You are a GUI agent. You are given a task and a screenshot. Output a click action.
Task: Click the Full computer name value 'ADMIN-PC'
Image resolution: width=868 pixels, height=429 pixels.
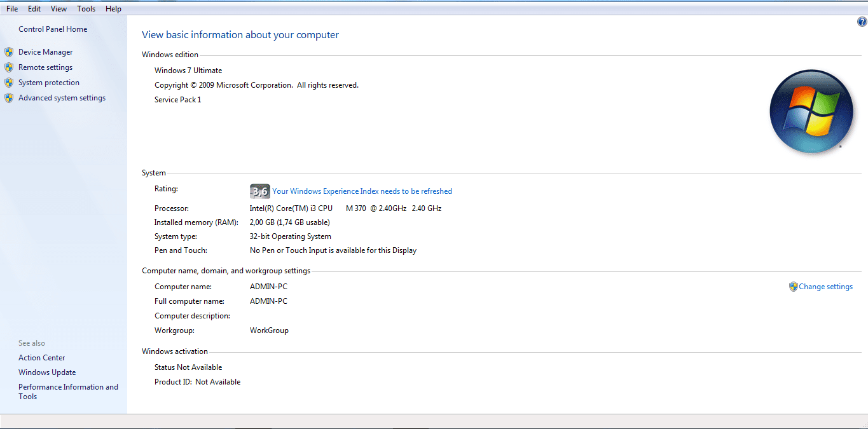tap(268, 301)
